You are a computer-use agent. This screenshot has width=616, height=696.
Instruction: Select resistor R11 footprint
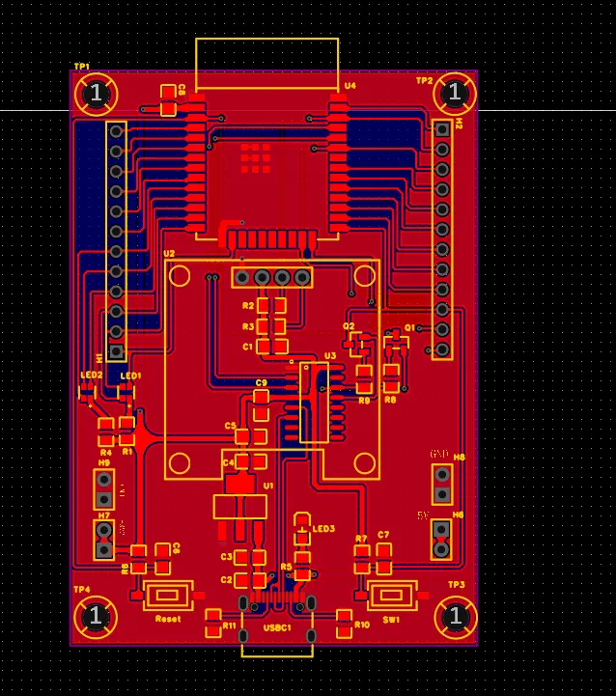213,624
